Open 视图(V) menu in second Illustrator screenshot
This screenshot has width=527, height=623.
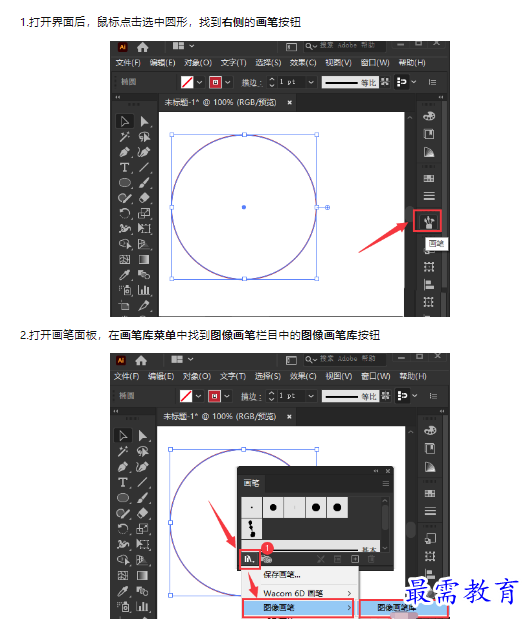click(339, 376)
